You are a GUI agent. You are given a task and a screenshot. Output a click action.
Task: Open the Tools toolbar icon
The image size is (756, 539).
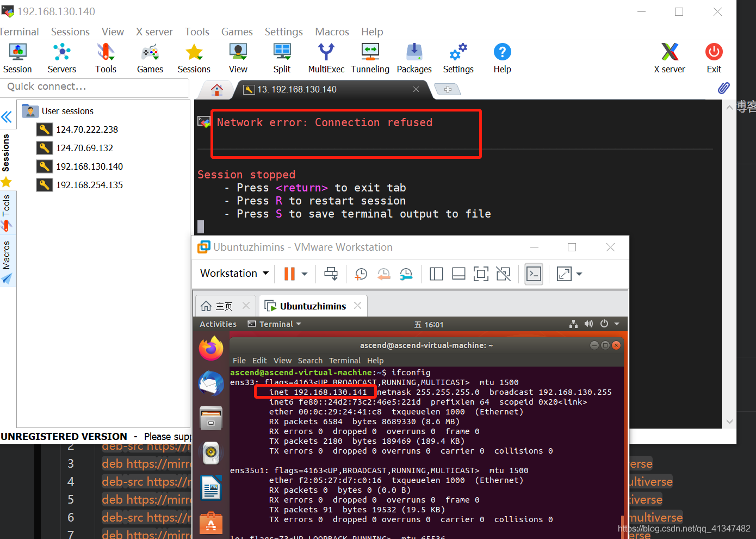point(106,58)
